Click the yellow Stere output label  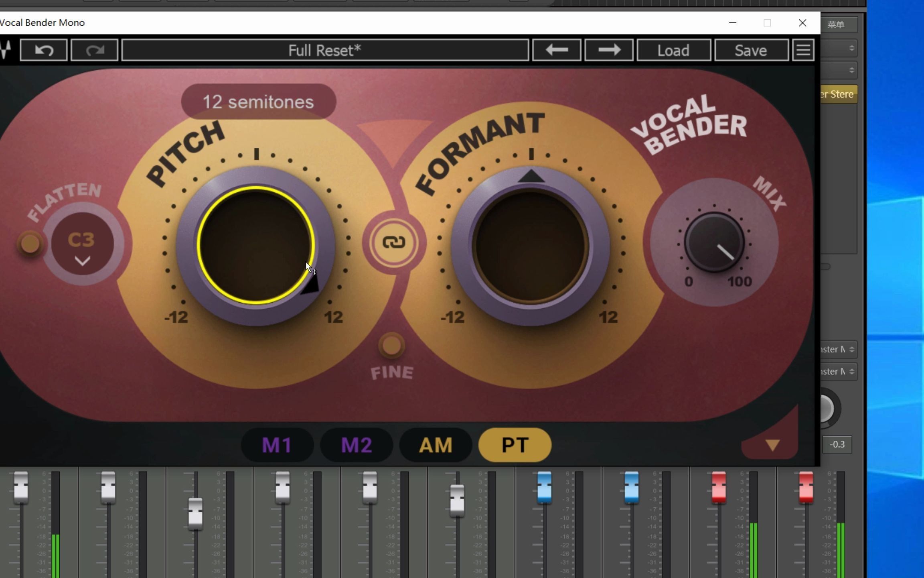click(x=839, y=94)
